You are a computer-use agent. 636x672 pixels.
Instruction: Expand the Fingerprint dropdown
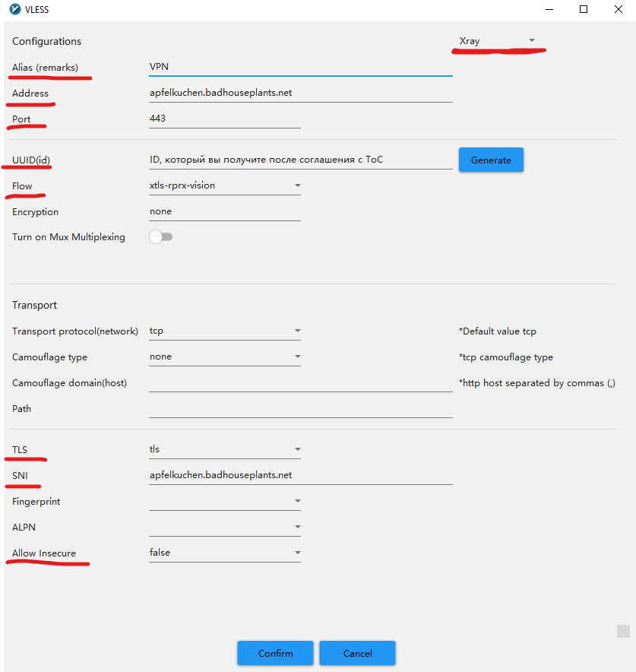pos(225,502)
